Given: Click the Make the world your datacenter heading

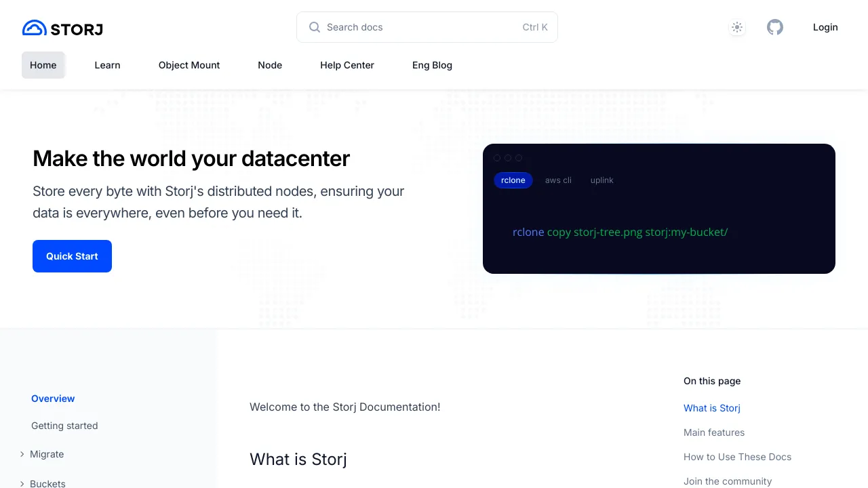Looking at the screenshot, I should (191, 159).
